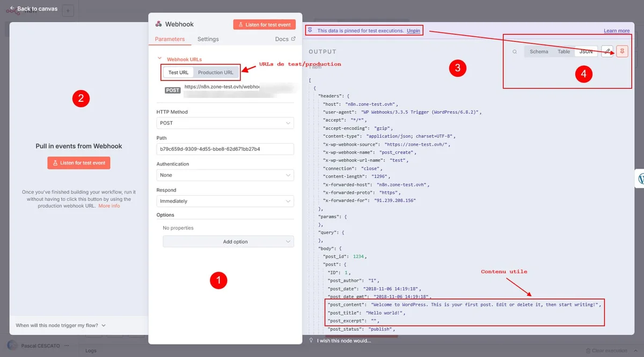644x357 pixels.
Task: Click the back arrow next to Back to canvas
Action: click(12, 9)
